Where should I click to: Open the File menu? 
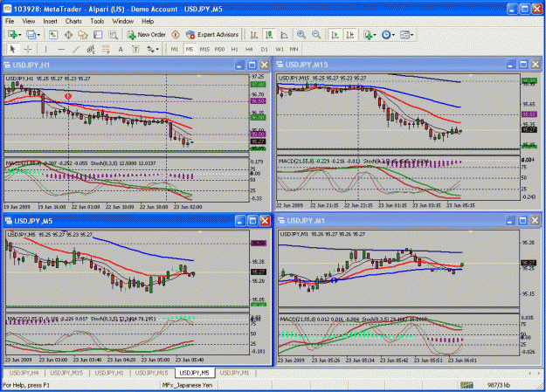pyautogui.click(x=10, y=21)
